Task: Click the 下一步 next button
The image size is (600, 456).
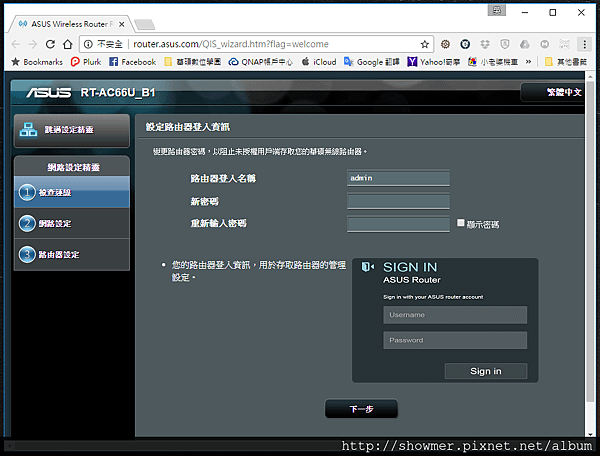Action: [x=361, y=409]
